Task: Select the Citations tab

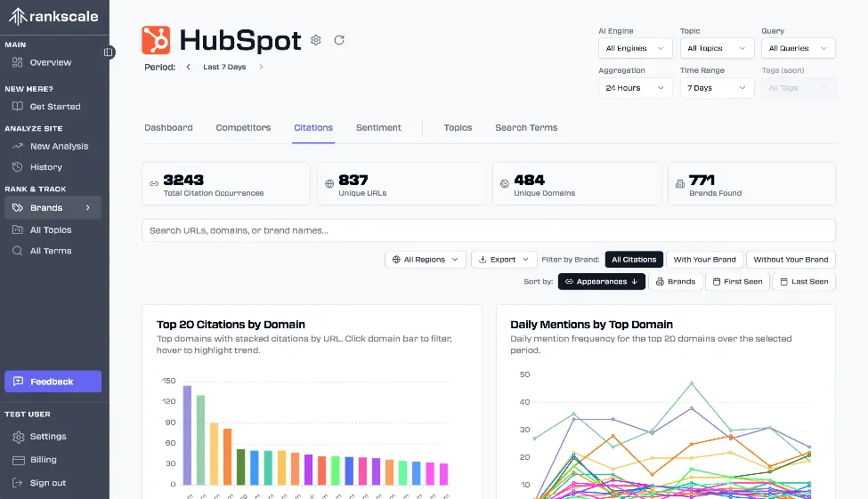Action: point(313,128)
